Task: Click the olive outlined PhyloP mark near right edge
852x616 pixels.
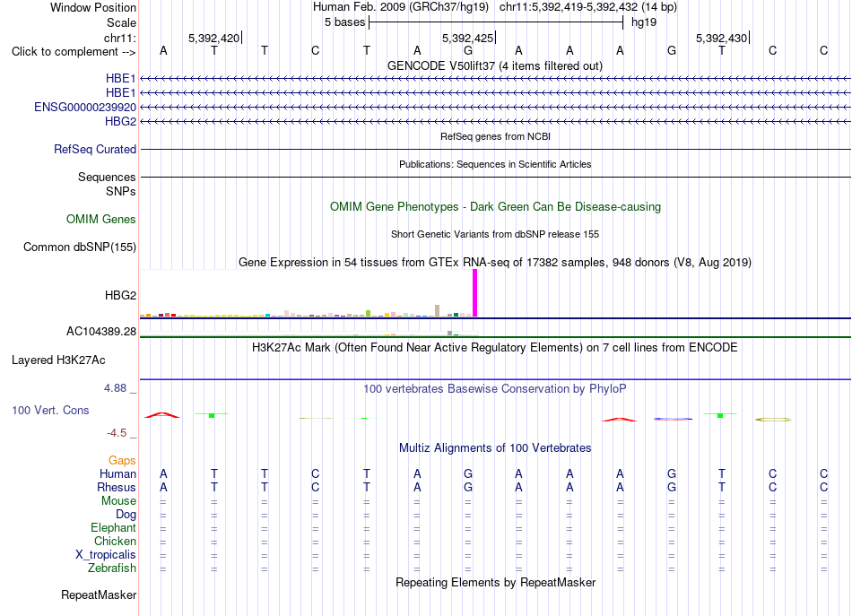Action: tap(773, 420)
